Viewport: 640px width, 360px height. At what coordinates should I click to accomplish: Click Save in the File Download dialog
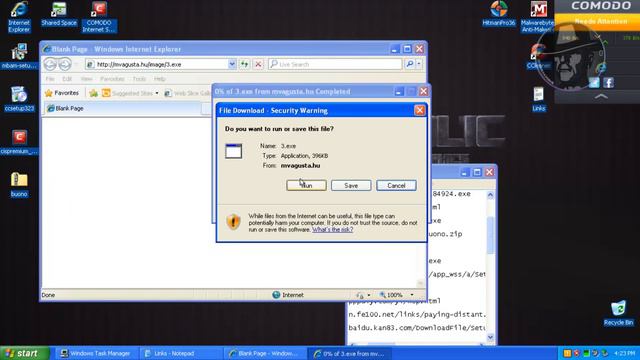click(x=351, y=185)
